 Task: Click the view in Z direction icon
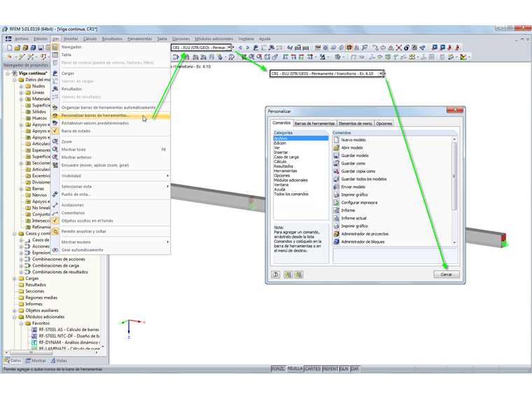pos(301,57)
